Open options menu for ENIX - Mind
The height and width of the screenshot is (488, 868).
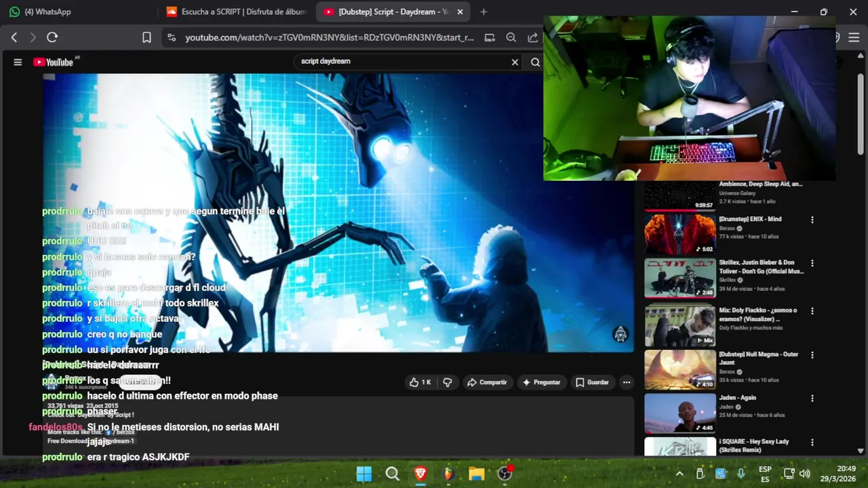tap(812, 220)
